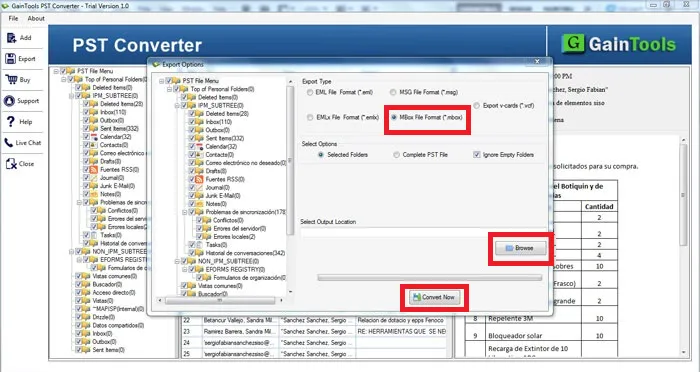
Task: Collapse PST File Menu in main window tree
Action: [56, 71]
